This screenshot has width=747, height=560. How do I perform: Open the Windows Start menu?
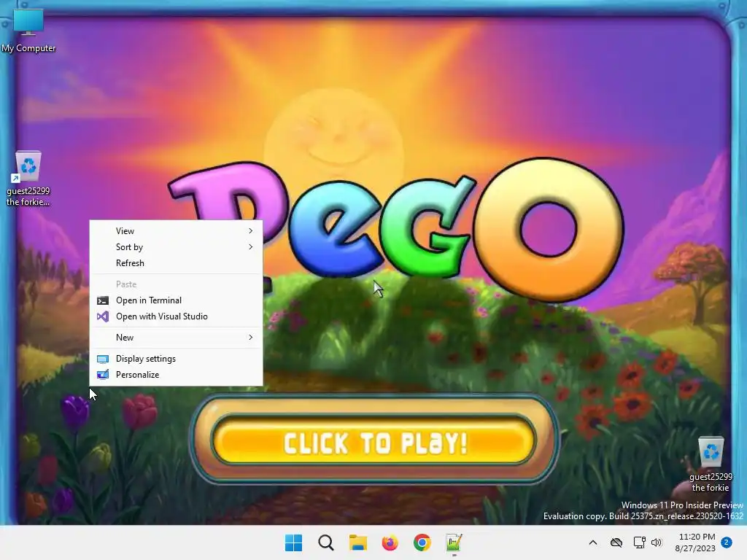293,542
